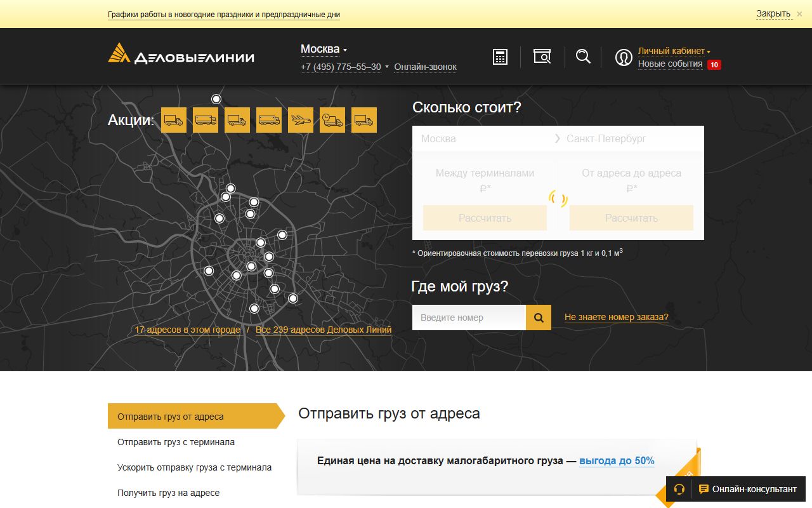812x508 pixels.
Task: Click the Закрыть link in the notice bar
Action: (773, 14)
